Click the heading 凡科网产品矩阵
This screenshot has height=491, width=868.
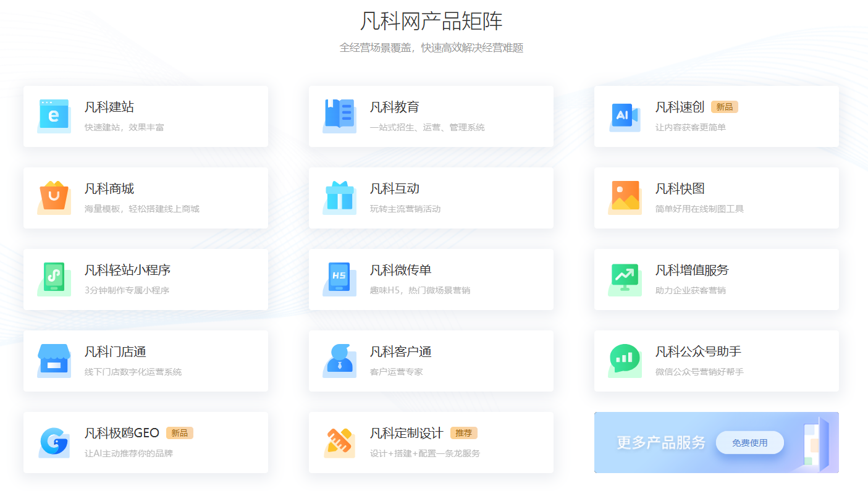coord(431,21)
